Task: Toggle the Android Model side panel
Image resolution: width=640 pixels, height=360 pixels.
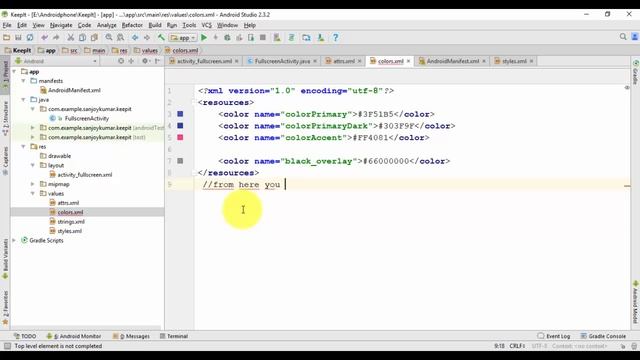Action: pos(635,301)
